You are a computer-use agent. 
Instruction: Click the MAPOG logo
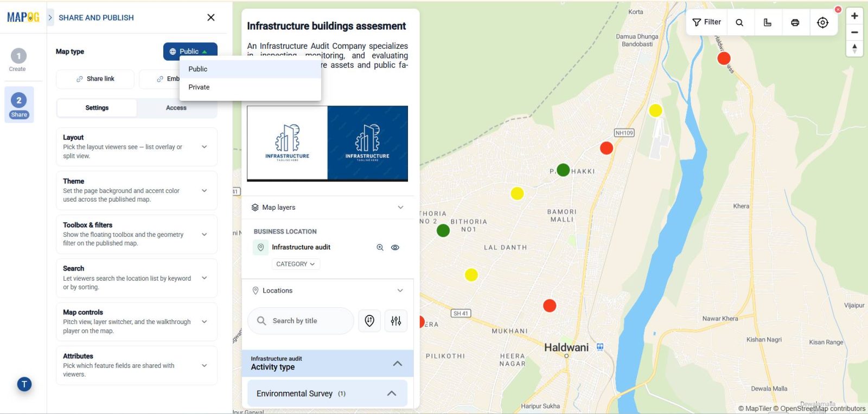23,17
